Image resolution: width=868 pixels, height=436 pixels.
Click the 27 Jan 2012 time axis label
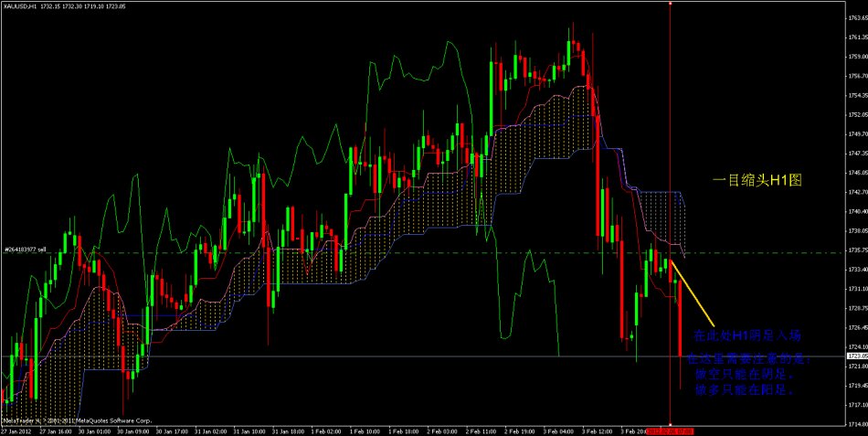18,429
